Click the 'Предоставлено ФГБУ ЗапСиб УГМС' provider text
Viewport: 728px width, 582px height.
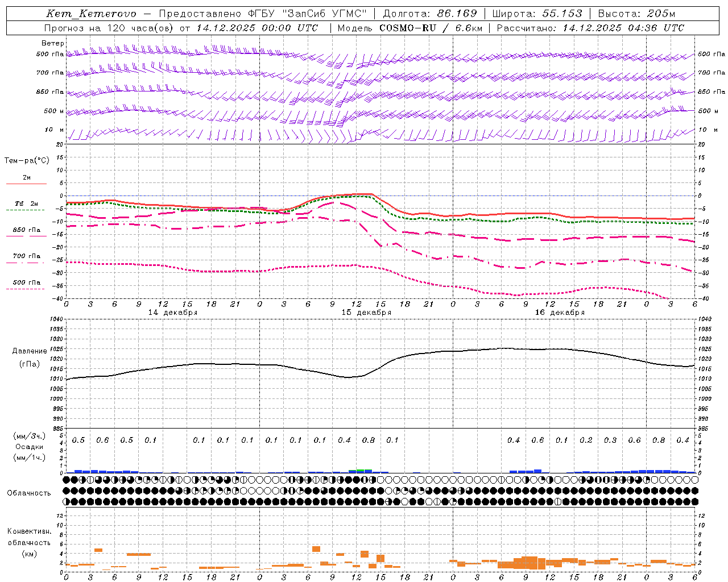(263, 14)
